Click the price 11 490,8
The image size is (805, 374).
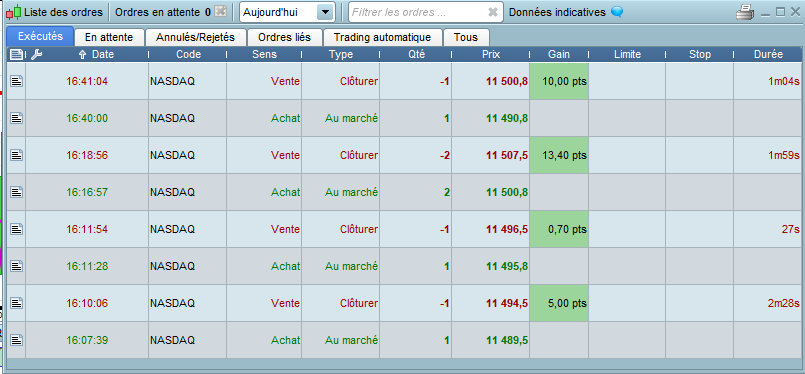point(507,118)
